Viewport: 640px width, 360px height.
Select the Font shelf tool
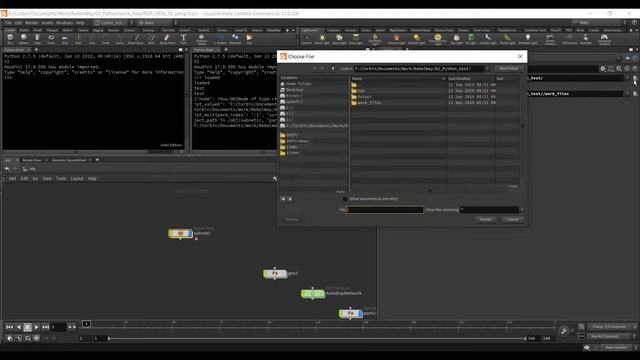click(x=183, y=39)
